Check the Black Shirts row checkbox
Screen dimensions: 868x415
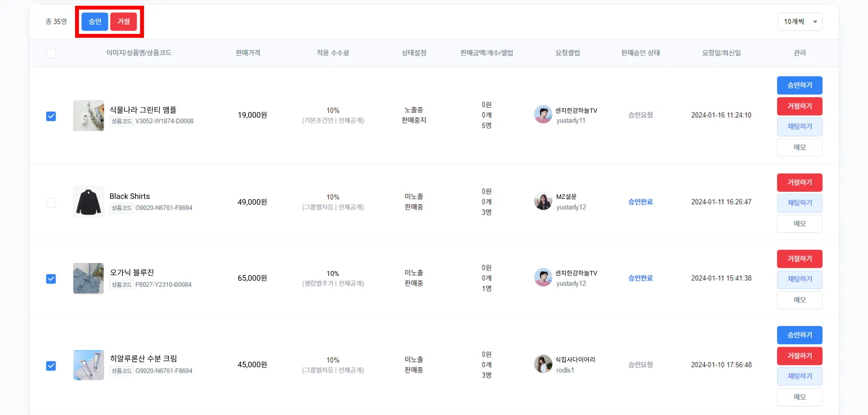tap(51, 203)
